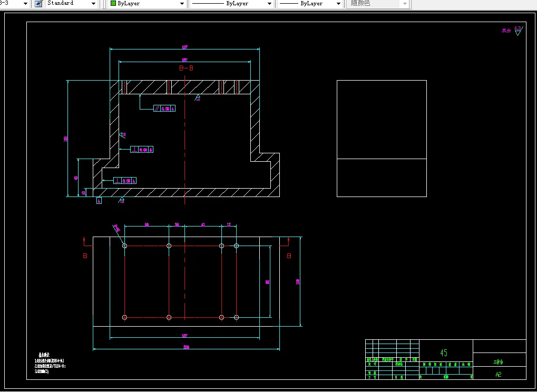
Task: Select the dimension text 50 above plan view
Action: pos(147,224)
